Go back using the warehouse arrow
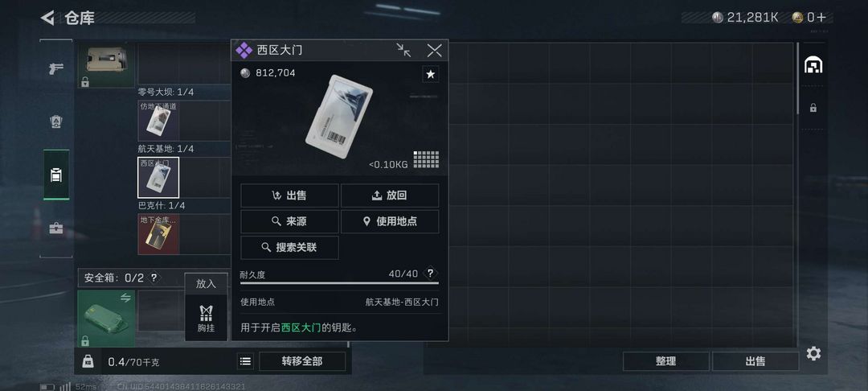 47,18
